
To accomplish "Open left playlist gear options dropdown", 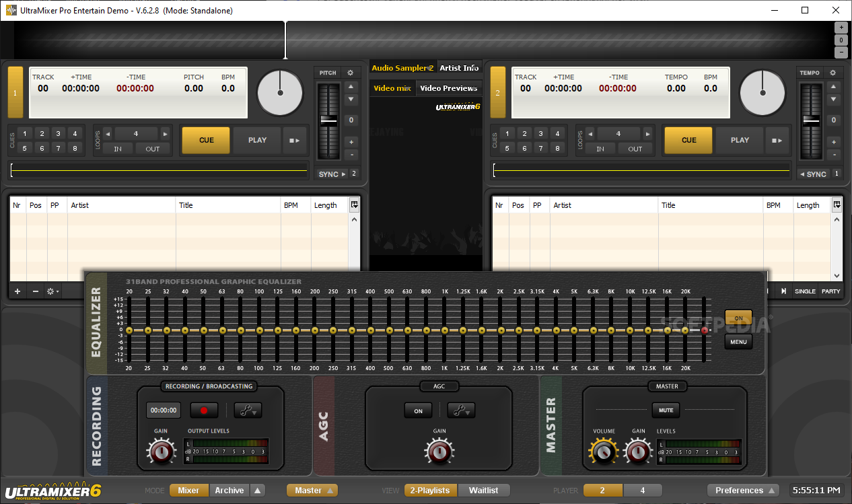I will click(52, 291).
